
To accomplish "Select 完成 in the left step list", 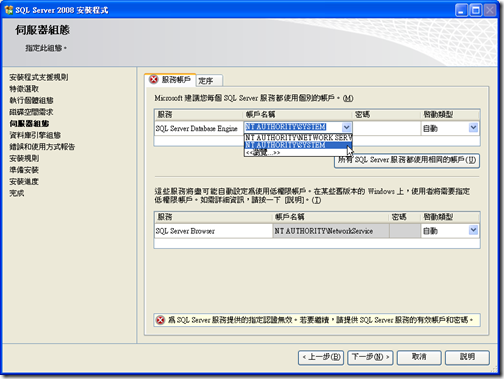I will pos(17,193).
